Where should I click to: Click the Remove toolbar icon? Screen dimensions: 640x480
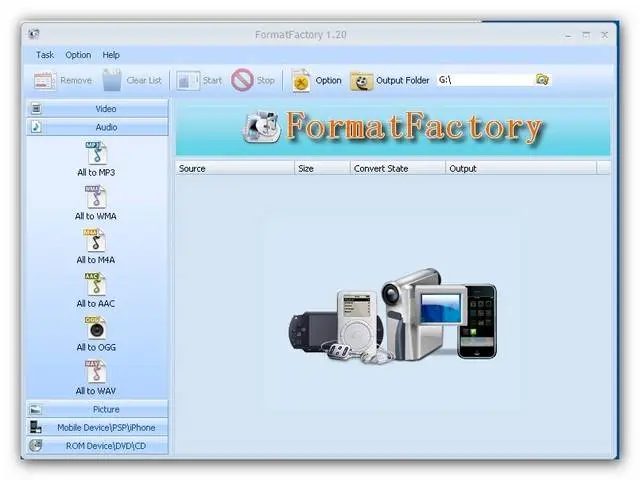pyautogui.click(x=44, y=80)
